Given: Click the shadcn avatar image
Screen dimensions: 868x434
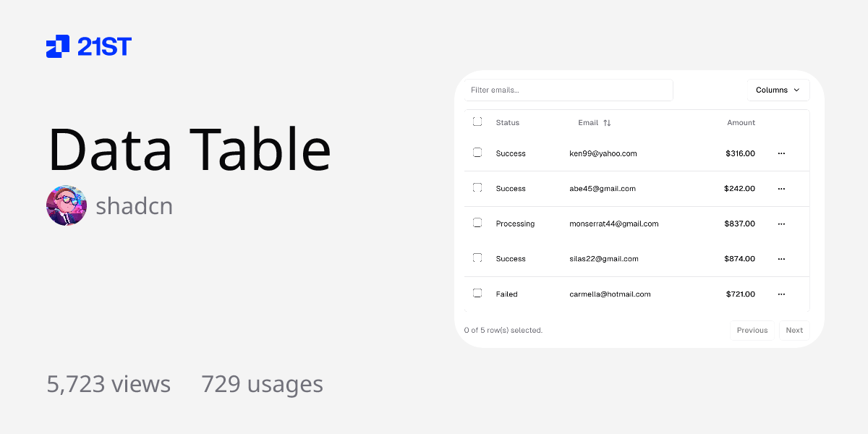Looking at the screenshot, I should coord(67,205).
